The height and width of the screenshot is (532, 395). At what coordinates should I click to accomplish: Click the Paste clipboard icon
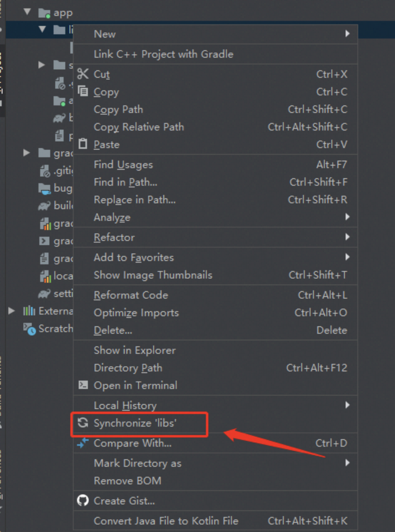click(x=83, y=144)
